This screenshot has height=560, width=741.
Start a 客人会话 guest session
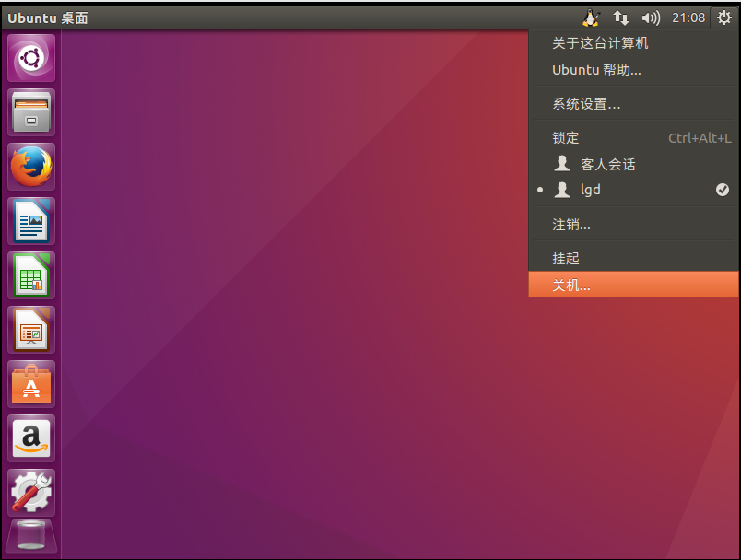634,164
